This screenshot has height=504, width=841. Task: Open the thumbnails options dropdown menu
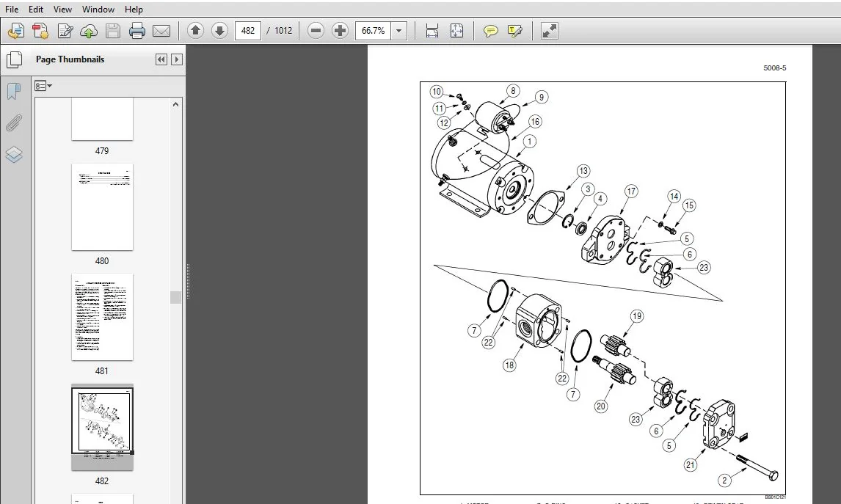[43, 86]
